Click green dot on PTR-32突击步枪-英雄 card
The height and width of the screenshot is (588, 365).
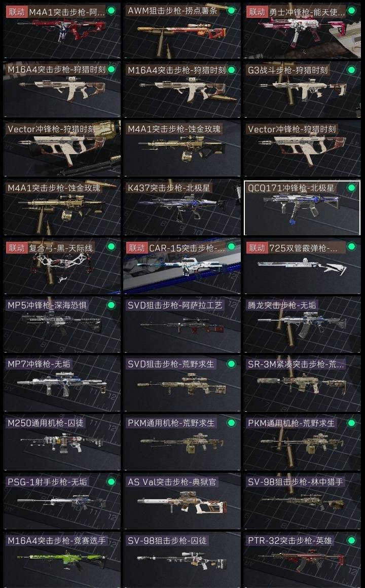click(351, 540)
